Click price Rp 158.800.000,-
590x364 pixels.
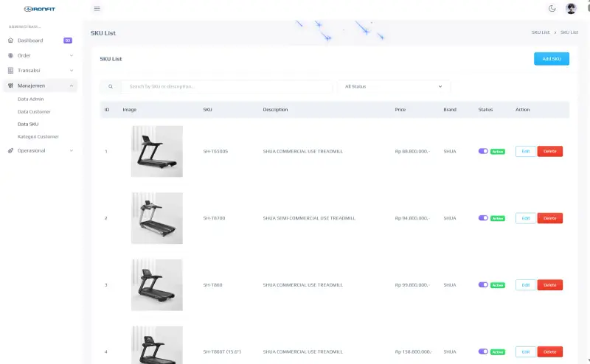[414, 351]
